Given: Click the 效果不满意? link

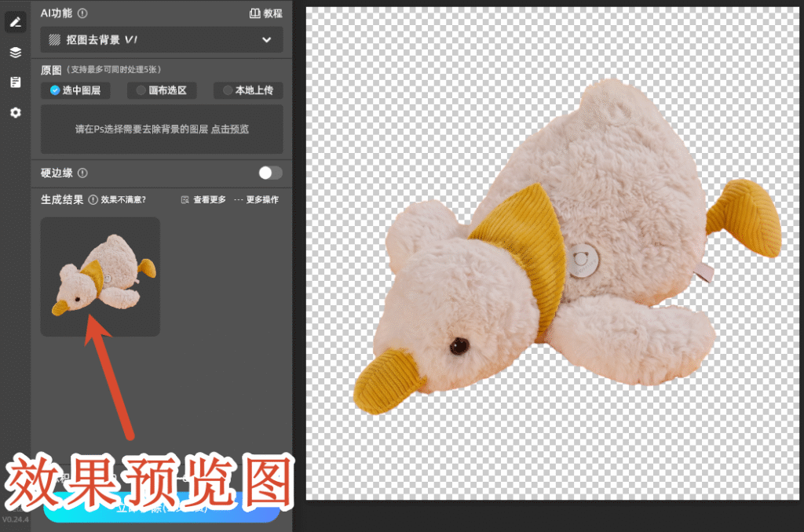Looking at the screenshot, I should pyautogui.click(x=123, y=200).
